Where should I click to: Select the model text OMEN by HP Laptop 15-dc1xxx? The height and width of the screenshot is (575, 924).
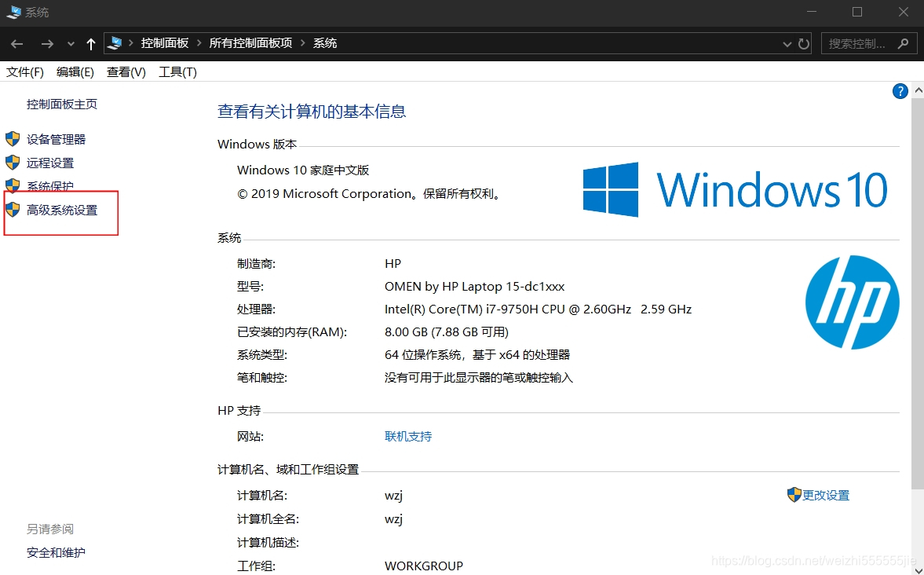(474, 287)
